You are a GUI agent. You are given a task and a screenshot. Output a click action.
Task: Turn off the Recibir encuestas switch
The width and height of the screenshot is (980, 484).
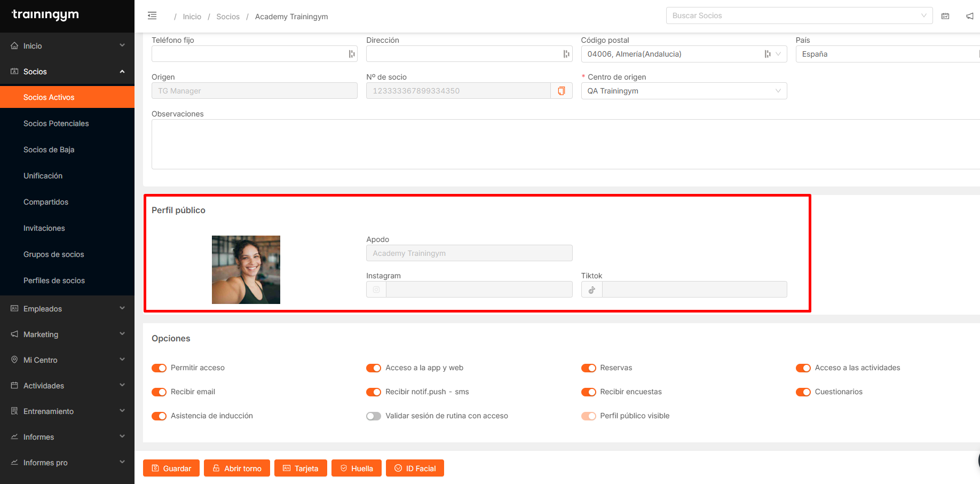(x=588, y=392)
